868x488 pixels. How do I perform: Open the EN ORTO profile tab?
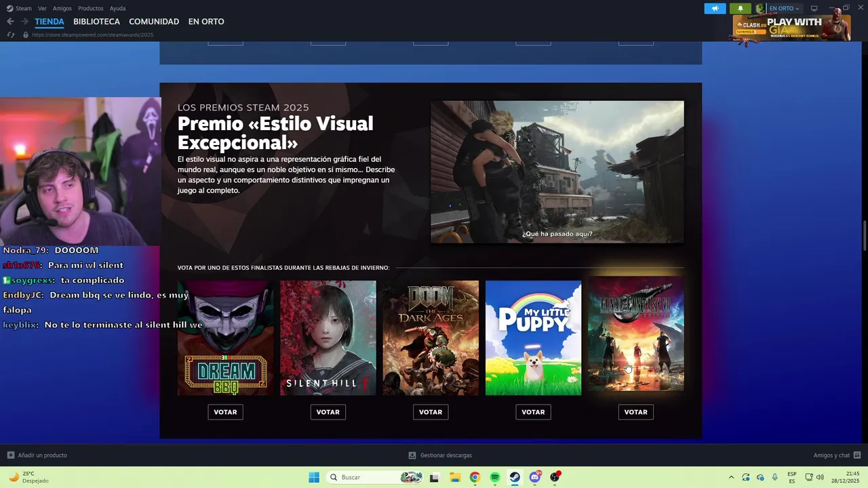pos(206,22)
